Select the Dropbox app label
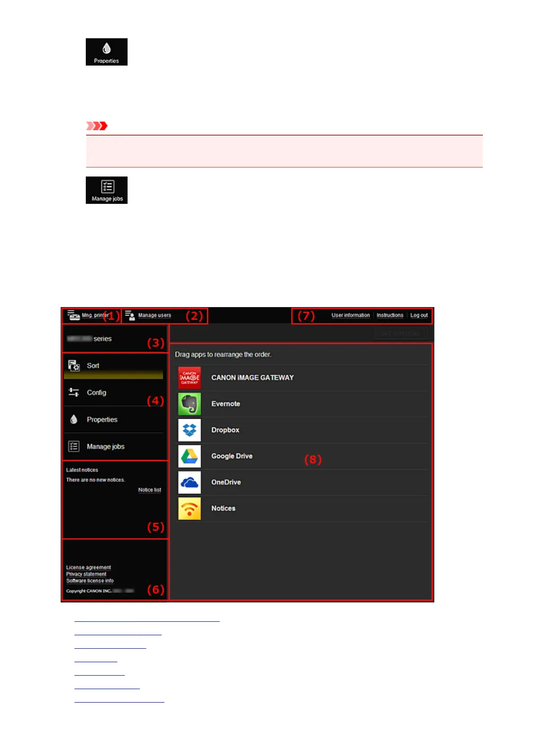Image resolution: width=535 pixels, height=756 pixels. point(225,430)
